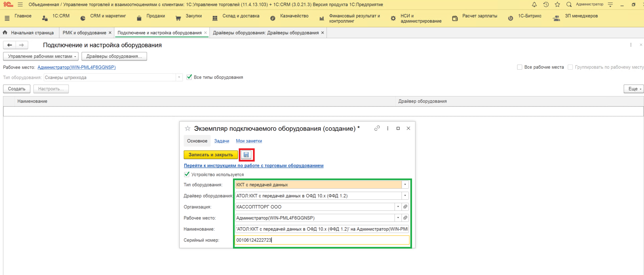This screenshot has width=644, height=275.
Task: Enable 'Все рабочие места' checkbox
Action: (520, 67)
